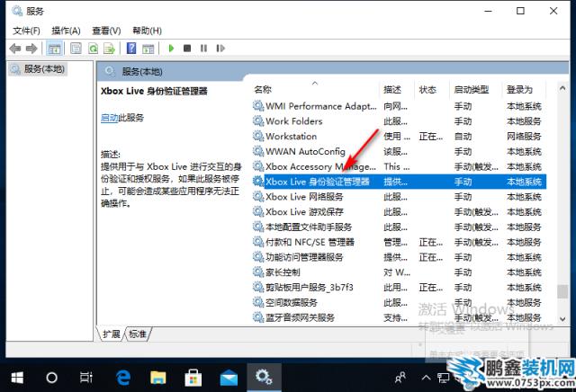The height and width of the screenshot is (392, 576).
Task: Select the Work Folders service
Action: 400,121
